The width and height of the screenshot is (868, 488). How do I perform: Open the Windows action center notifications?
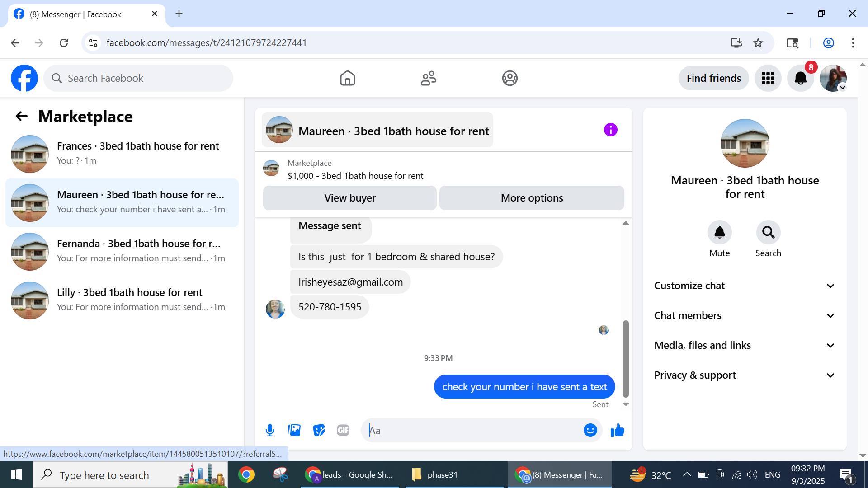(846, 474)
